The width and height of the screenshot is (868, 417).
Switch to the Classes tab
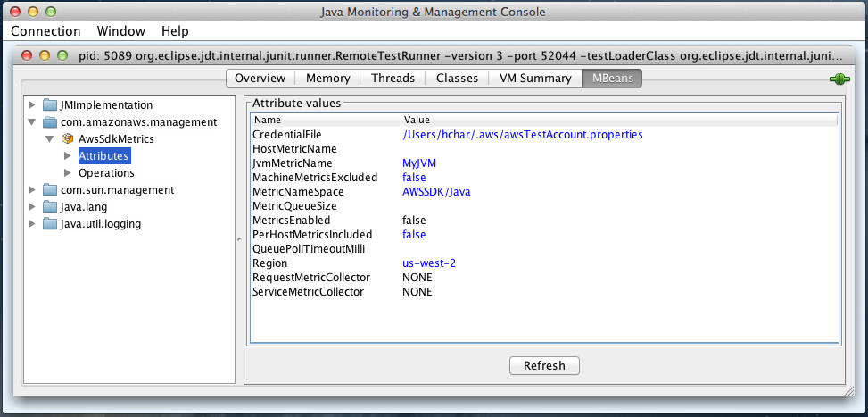tap(457, 78)
